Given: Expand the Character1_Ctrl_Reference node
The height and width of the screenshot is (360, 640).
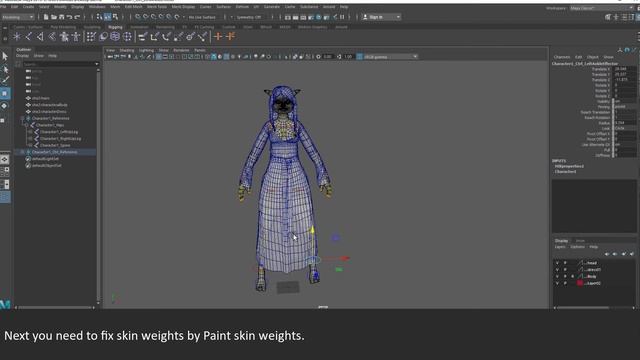Looking at the screenshot, I should point(22,152).
